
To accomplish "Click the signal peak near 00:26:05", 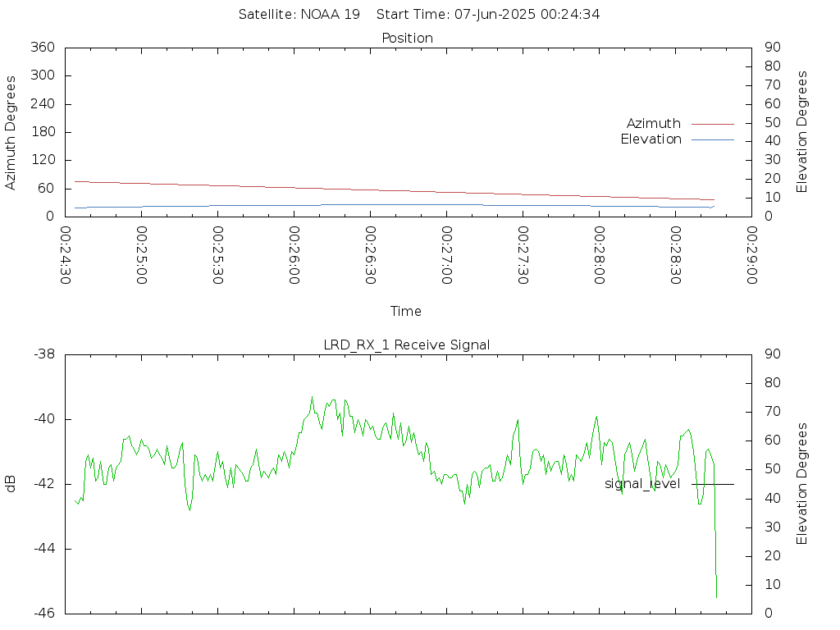I will (x=312, y=398).
